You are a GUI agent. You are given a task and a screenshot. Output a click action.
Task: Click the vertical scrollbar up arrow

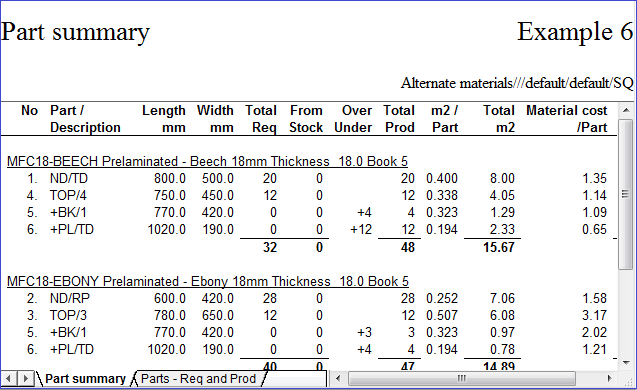626,110
